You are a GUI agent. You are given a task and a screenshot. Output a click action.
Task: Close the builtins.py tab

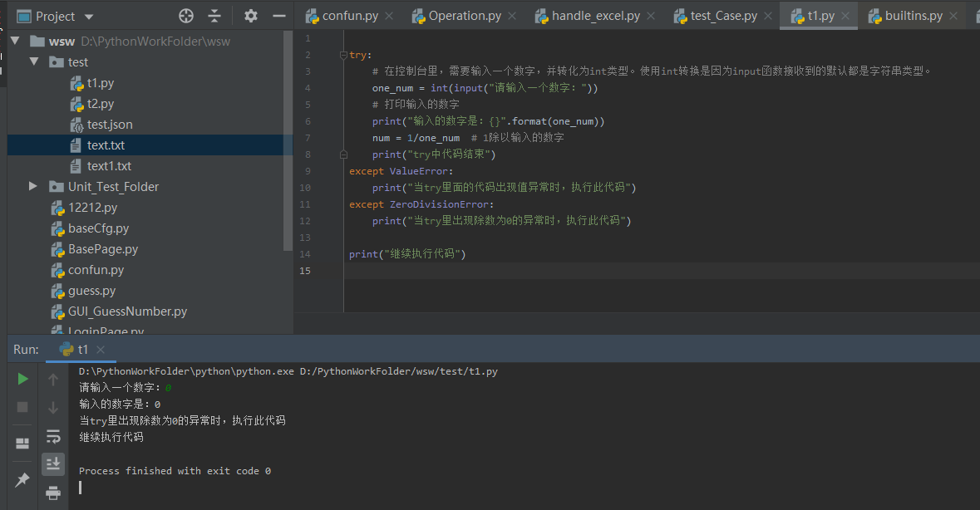953,17
